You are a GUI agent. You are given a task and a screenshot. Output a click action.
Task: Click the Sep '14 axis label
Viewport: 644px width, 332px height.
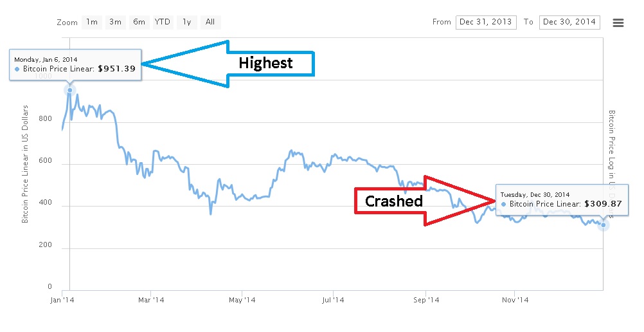(x=426, y=300)
